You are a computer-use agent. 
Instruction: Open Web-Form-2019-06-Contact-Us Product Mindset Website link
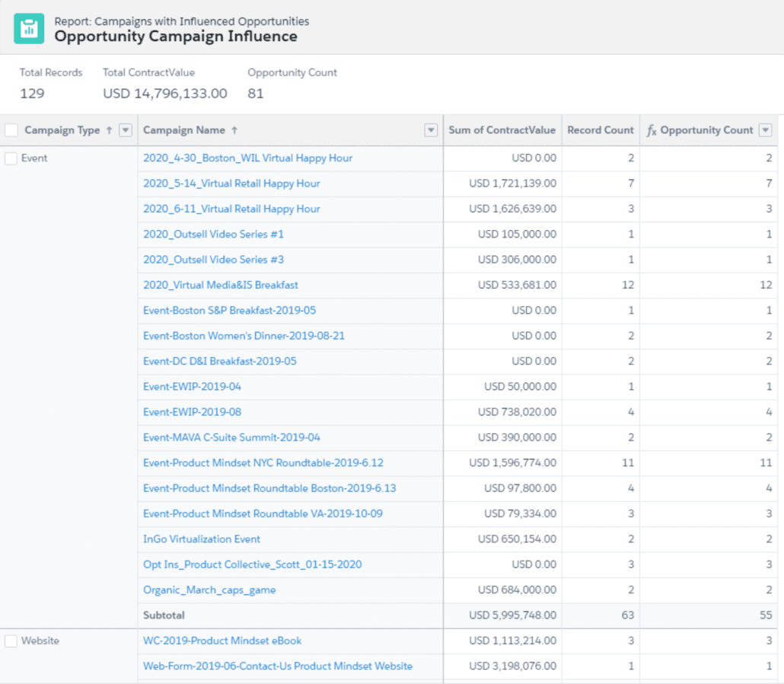point(278,666)
